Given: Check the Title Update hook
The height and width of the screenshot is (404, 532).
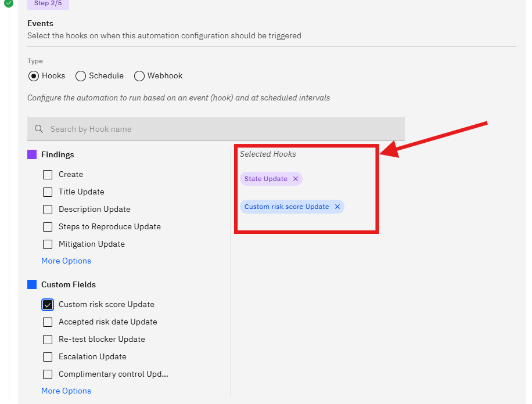Looking at the screenshot, I should pos(48,192).
